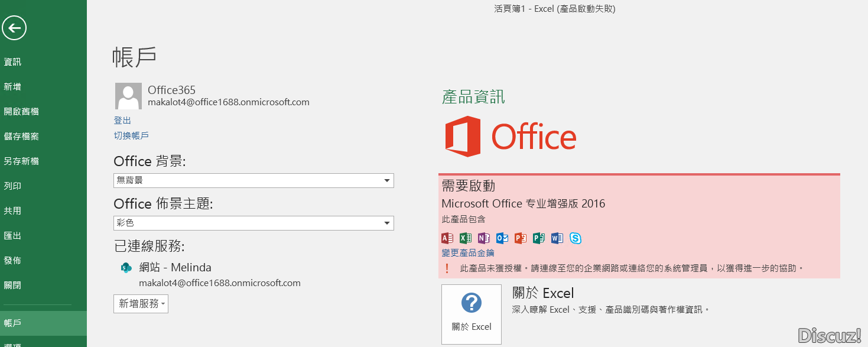Screen dimensions: 868x347
Task: Select the Skype for Business icon
Action: [x=576, y=238]
